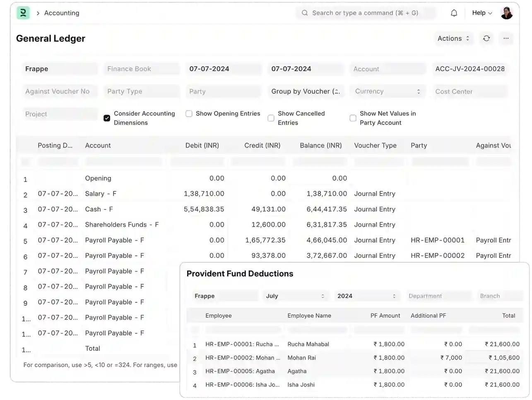Open the Help menu
The height and width of the screenshot is (400, 532).
coord(481,13)
